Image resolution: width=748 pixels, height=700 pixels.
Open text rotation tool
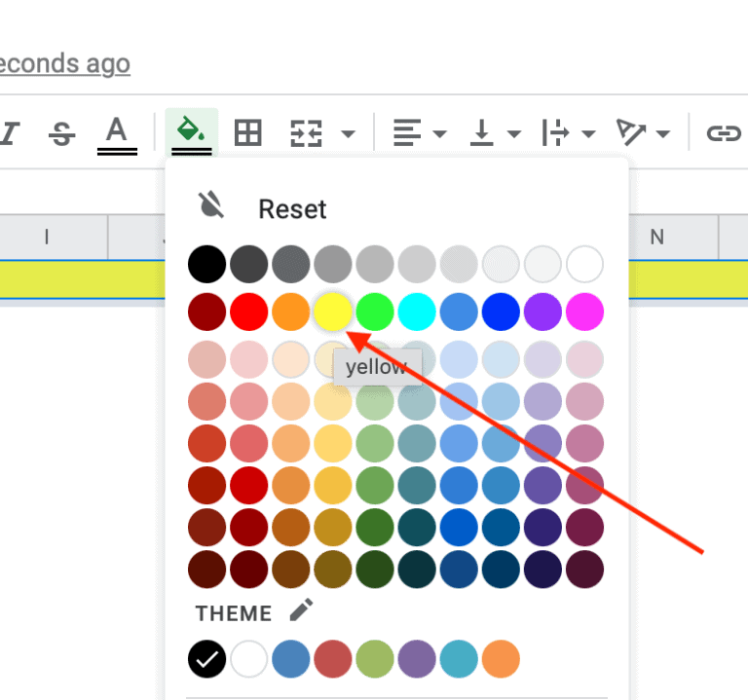pyautogui.click(x=631, y=132)
